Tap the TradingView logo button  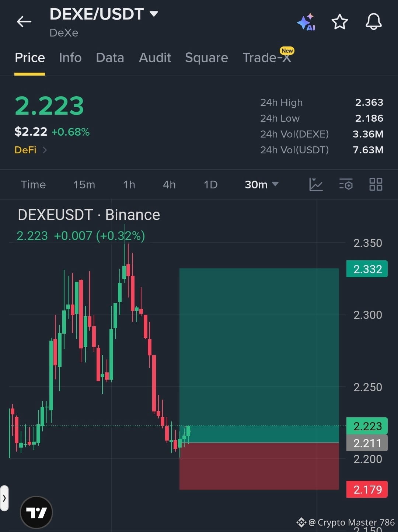[36, 512]
